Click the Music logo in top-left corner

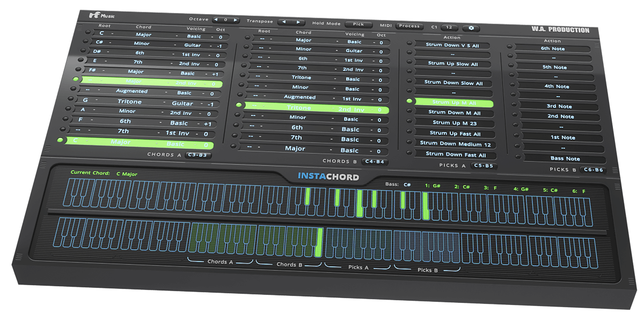coord(101,16)
